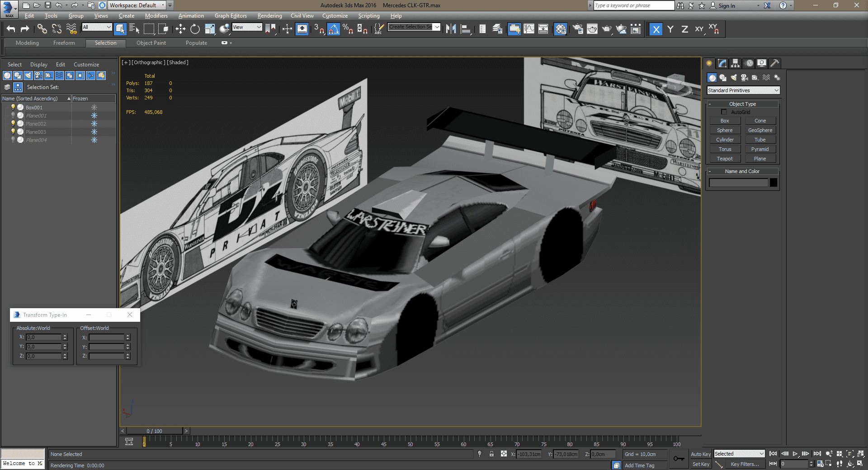This screenshot has width=868, height=470.
Task: Open the Material Editor icon
Action: (561, 29)
